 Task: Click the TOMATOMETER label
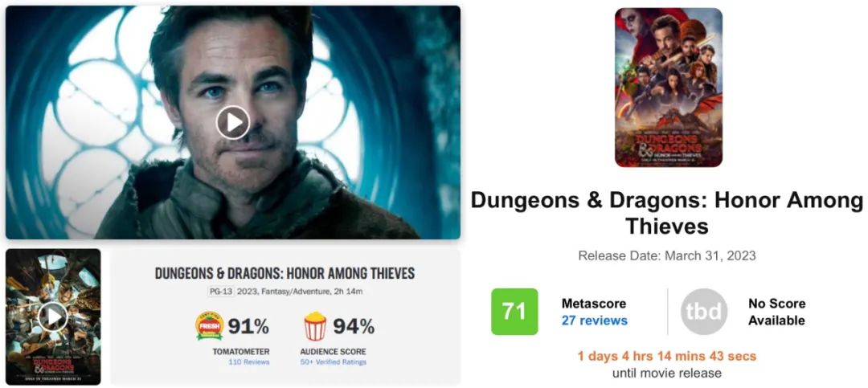240,351
